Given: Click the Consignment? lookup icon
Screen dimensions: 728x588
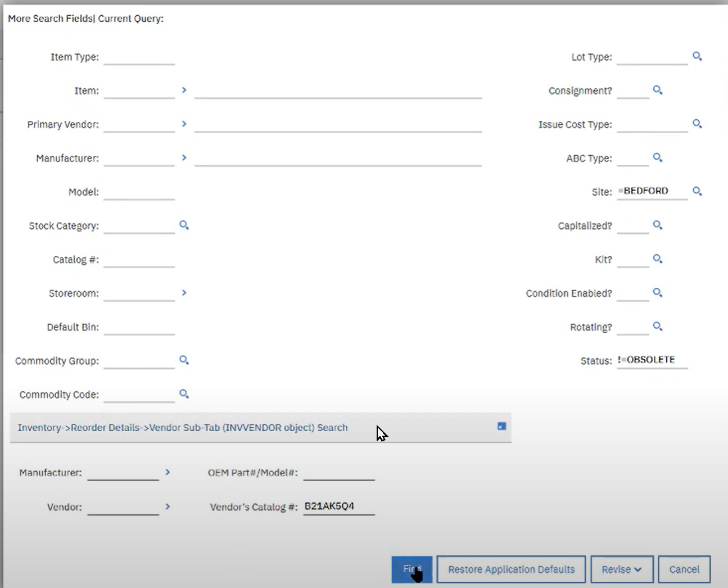Looking at the screenshot, I should [x=657, y=90].
